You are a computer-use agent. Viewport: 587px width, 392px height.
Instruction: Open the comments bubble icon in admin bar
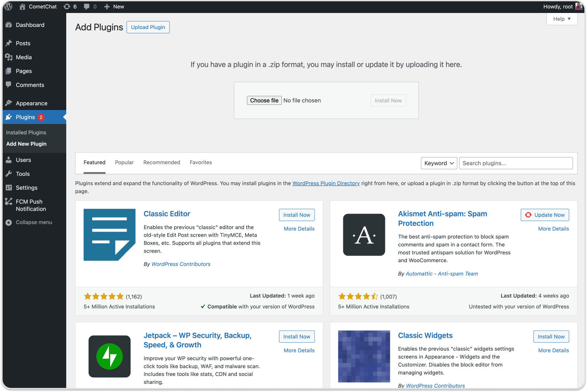tap(87, 6)
